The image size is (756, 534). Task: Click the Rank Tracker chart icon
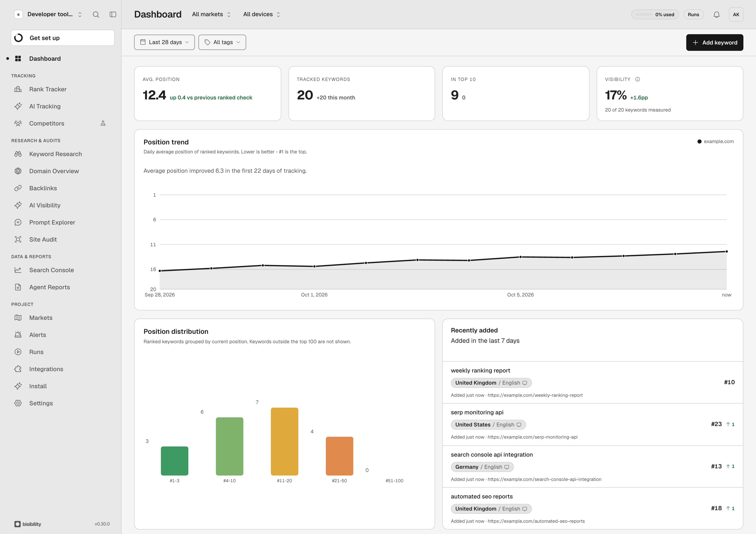tap(18, 89)
